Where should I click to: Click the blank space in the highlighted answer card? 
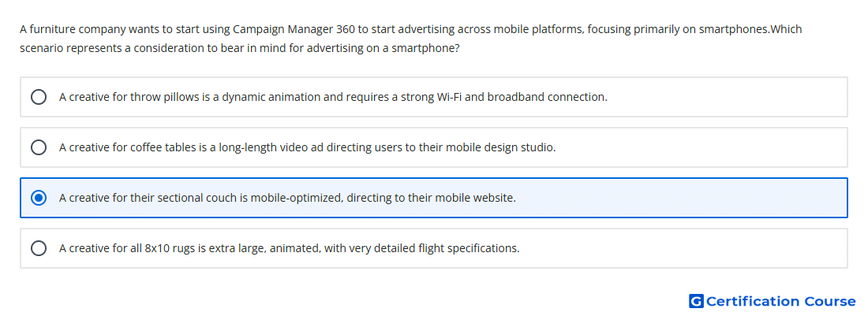pyautogui.click(x=681, y=198)
